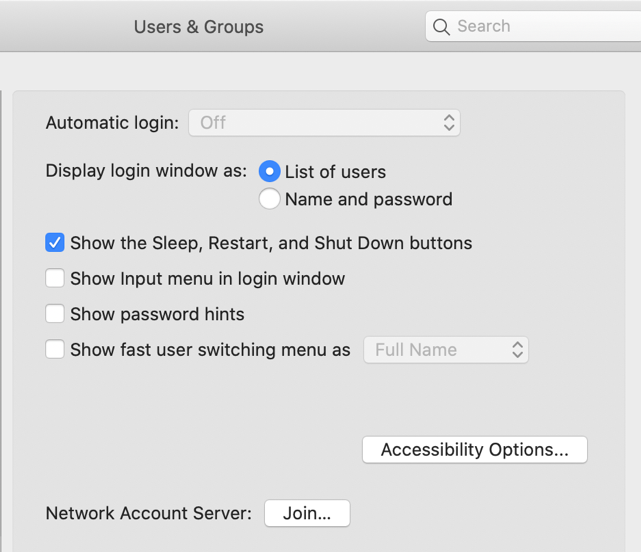Enable Show fast user switching menu checkbox
This screenshot has height=552, width=641.
tap(55, 350)
